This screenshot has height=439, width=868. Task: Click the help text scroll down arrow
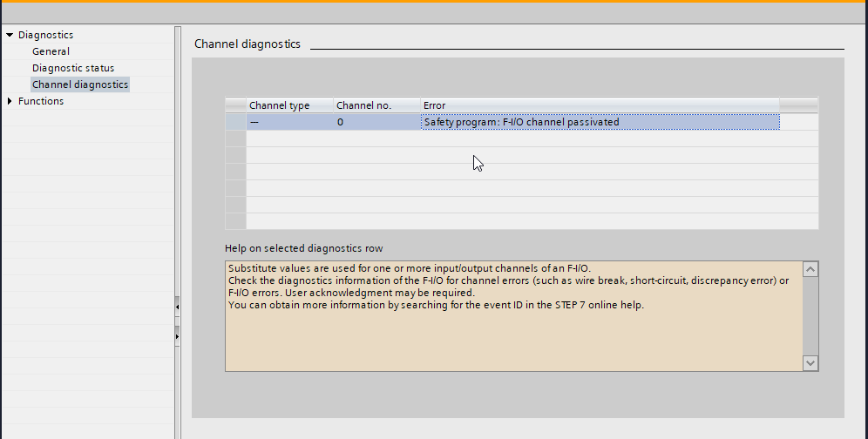pos(810,362)
